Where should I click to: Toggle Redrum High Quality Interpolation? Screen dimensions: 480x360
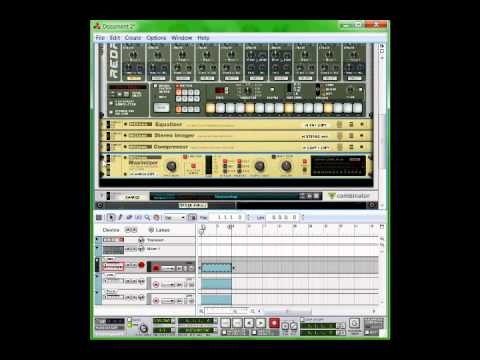(111, 103)
